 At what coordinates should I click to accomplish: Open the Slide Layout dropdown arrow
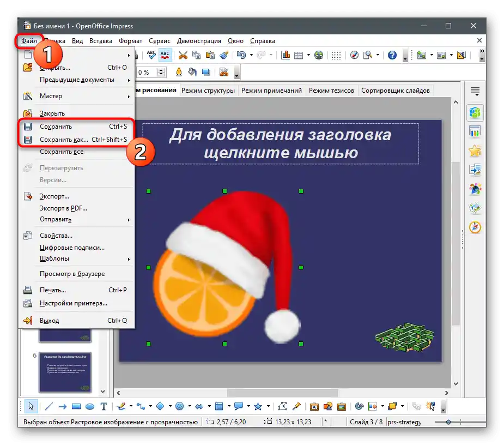[x=451, y=55]
